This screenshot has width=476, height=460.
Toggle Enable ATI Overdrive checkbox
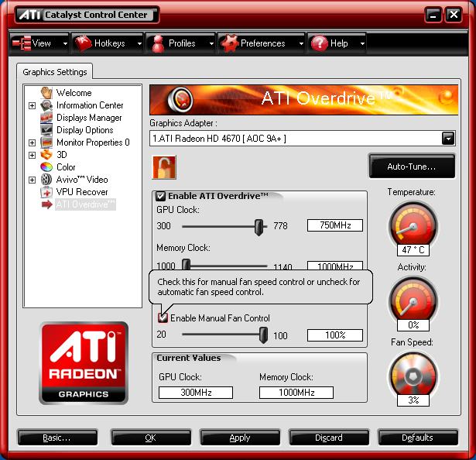pyautogui.click(x=160, y=196)
